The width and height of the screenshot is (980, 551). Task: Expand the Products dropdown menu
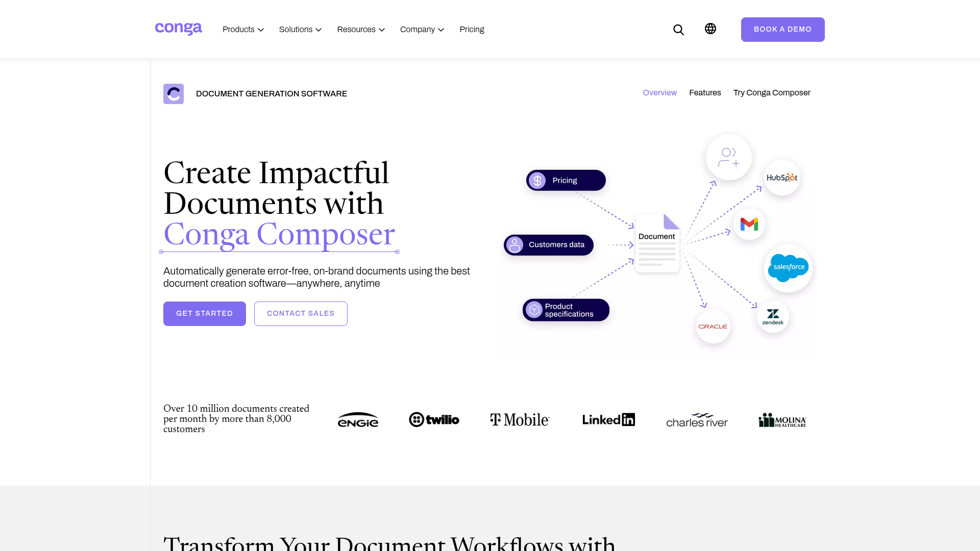pyautogui.click(x=243, y=29)
